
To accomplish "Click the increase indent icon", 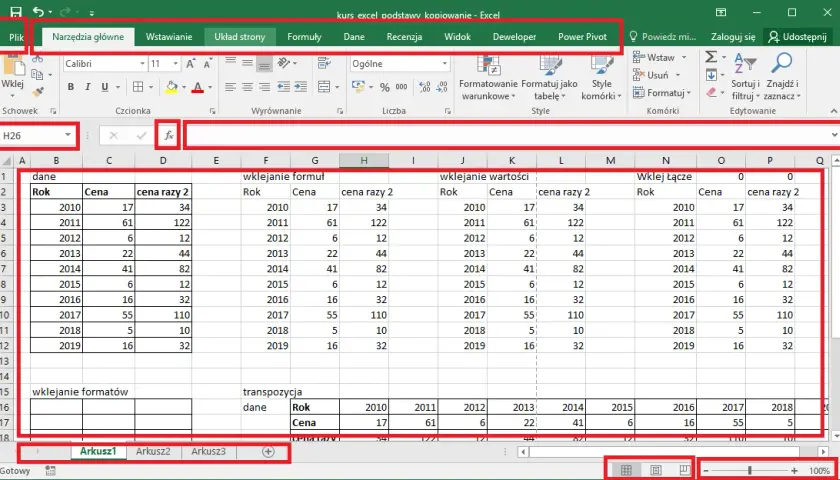I will (301, 86).
